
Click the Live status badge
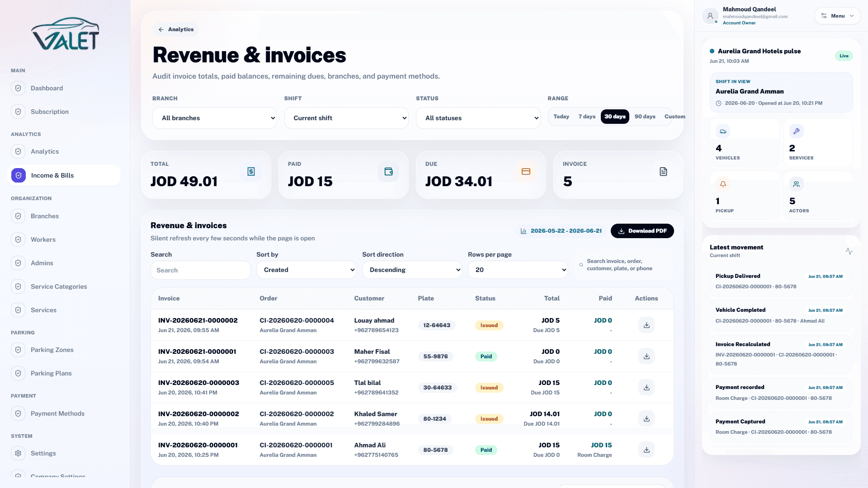844,56
